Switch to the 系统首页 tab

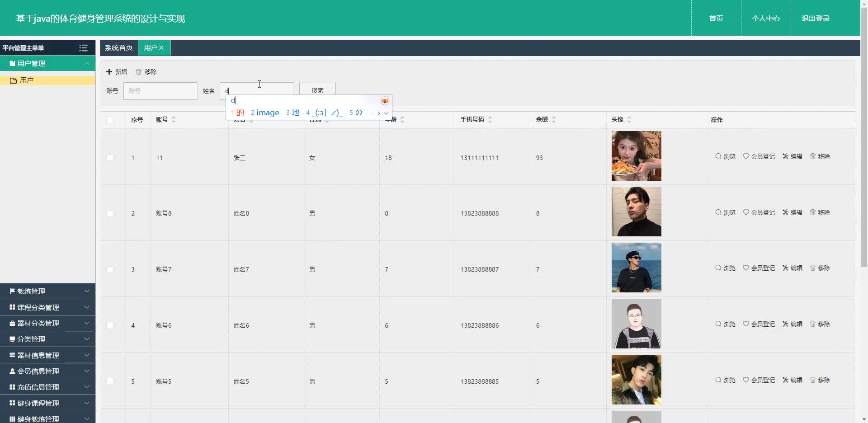118,48
